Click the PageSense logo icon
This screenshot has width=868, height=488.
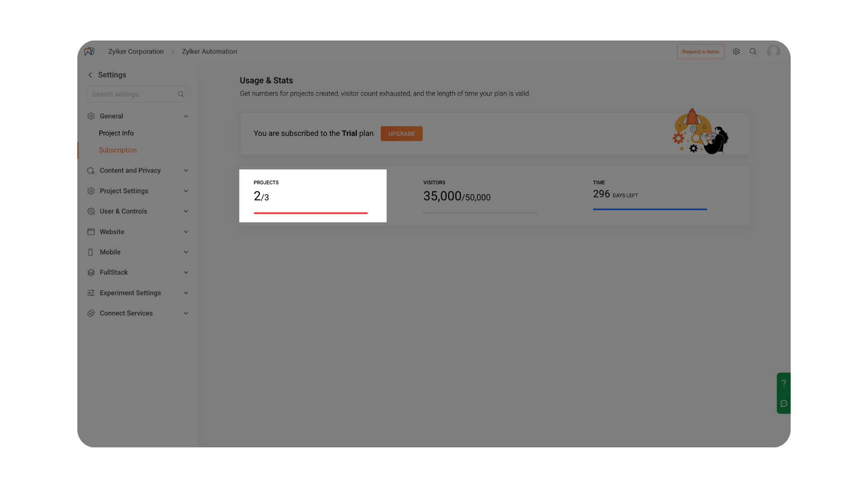point(90,52)
